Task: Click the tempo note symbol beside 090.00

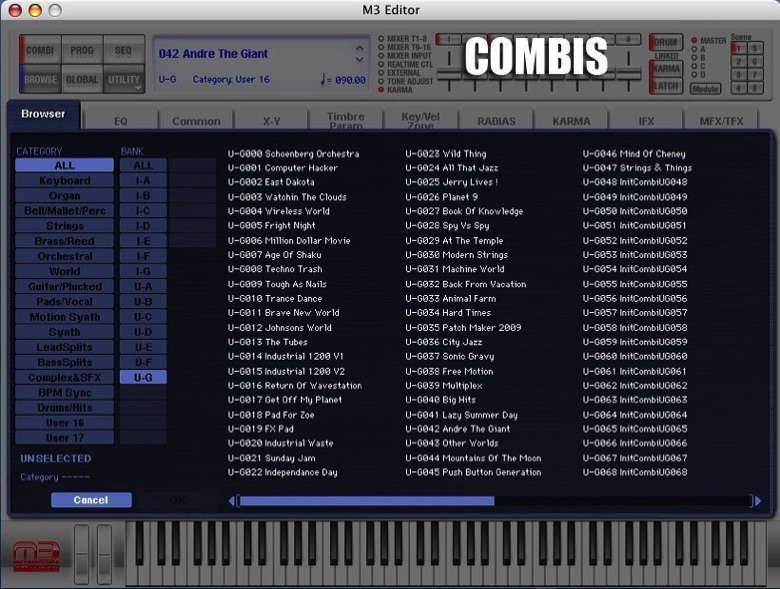Action: [323, 79]
